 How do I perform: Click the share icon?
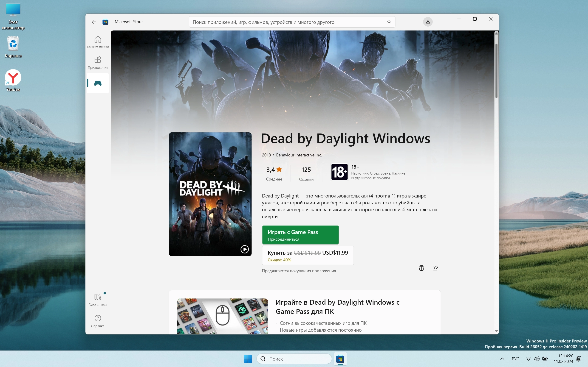click(x=435, y=268)
